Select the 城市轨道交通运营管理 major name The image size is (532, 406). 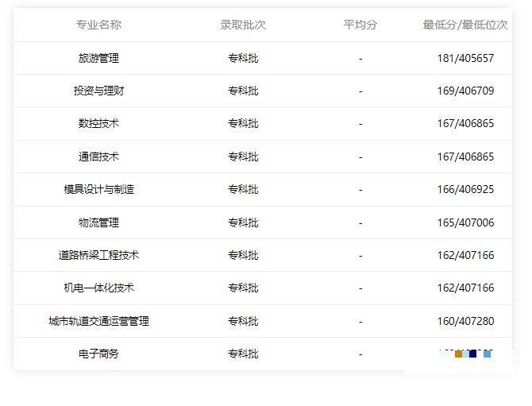coord(98,321)
